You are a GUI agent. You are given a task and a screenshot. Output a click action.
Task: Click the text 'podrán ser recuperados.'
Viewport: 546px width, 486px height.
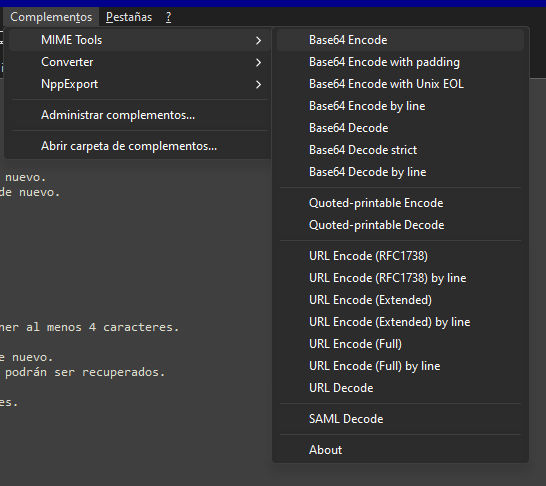(85, 372)
